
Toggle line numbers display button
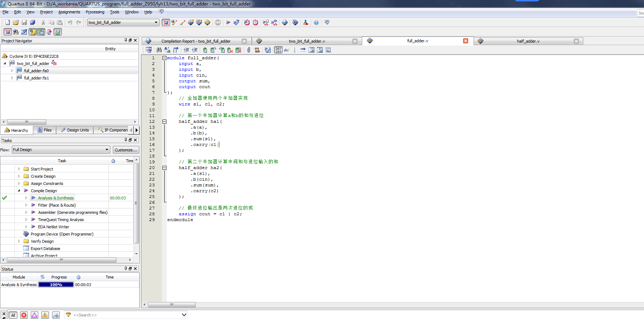[278, 50]
